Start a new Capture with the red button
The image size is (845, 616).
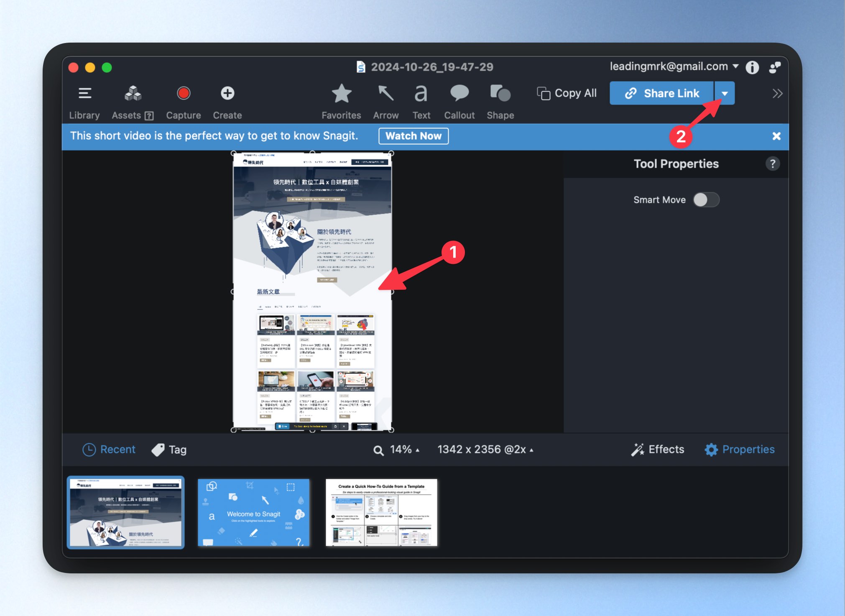pos(183,102)
